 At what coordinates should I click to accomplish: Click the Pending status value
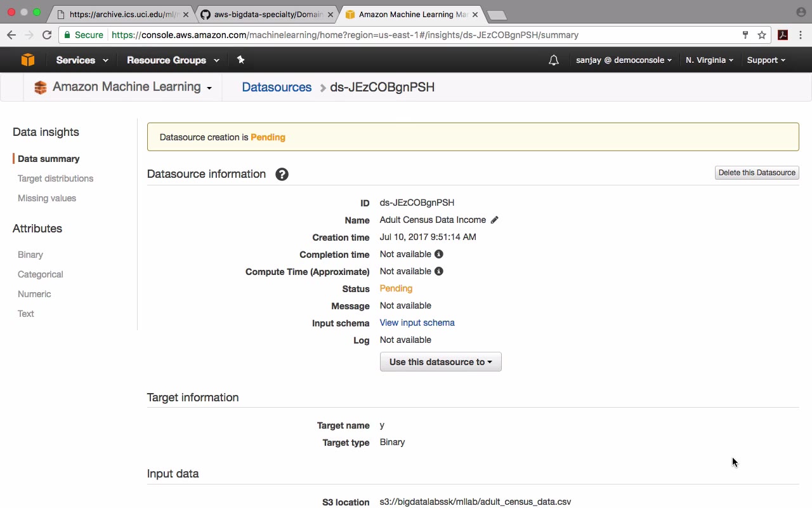pos(396,288)
